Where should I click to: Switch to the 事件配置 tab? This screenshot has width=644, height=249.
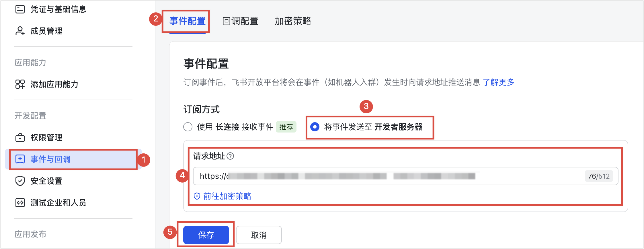[187, 21]
